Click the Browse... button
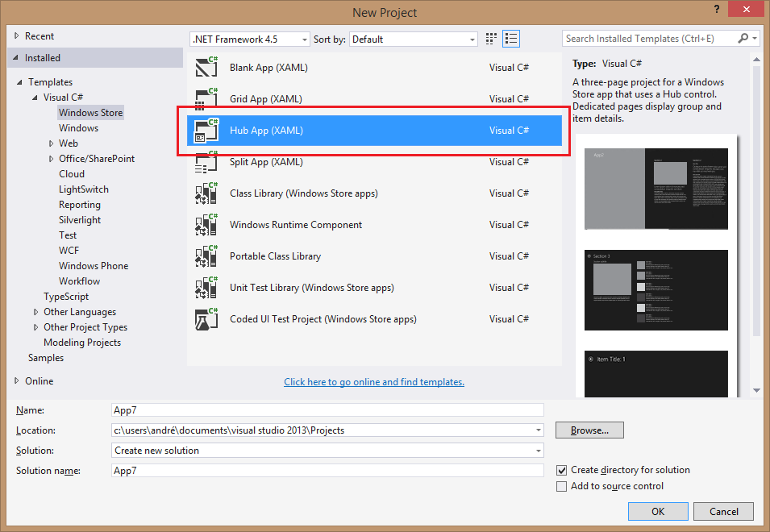The height and width of the screenshot is (532, 770). tap(589, 430)
